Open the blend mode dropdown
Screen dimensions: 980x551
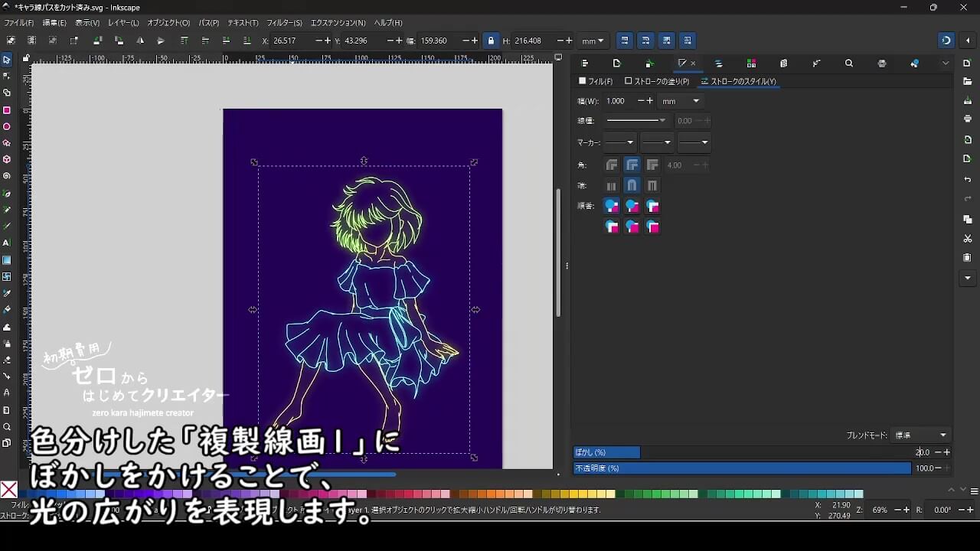921,435
